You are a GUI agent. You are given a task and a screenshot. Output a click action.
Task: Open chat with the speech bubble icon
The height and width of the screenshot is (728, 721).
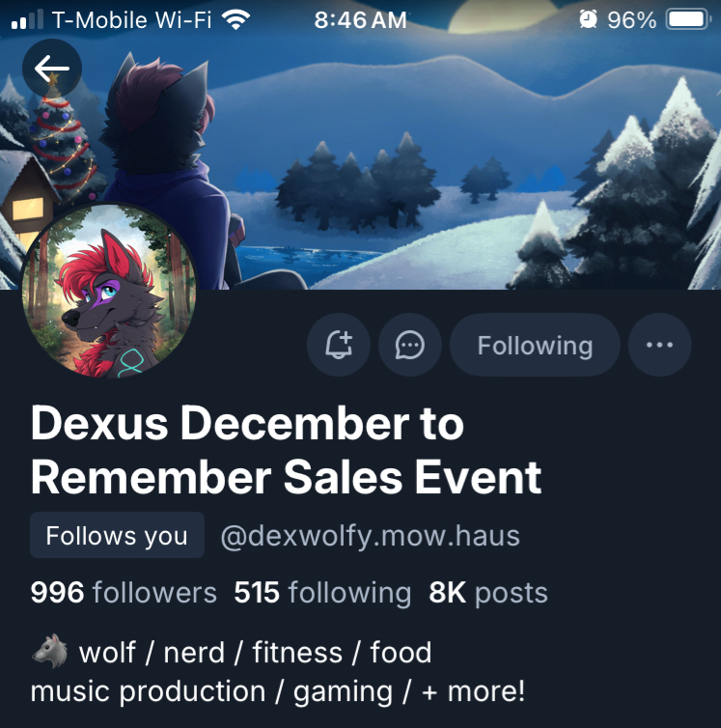click(409, 345)
